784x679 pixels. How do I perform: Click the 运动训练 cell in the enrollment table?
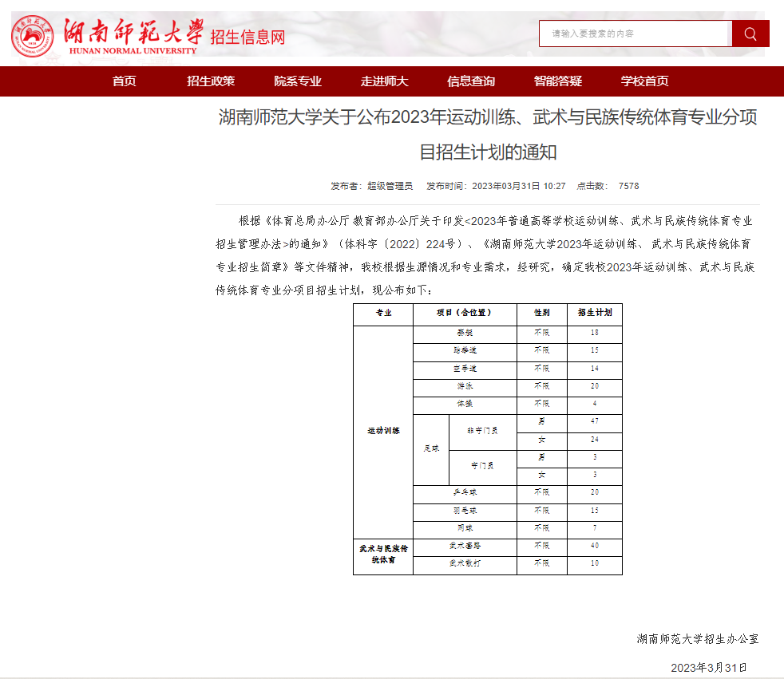(x=383, y=431)
